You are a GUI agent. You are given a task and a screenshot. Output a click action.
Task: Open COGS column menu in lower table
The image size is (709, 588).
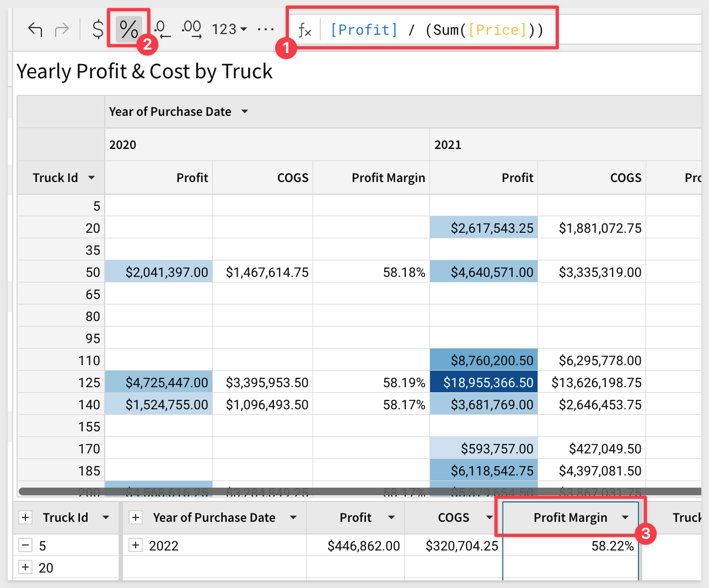(x=489, y=517)
